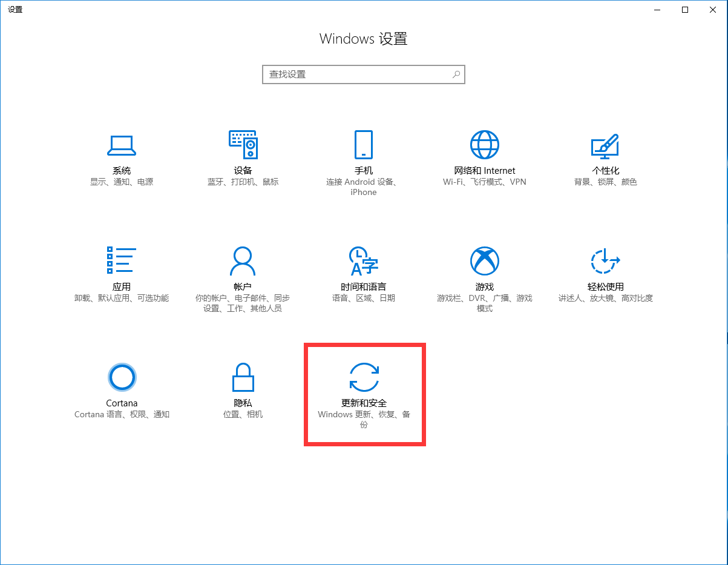
Task: Click the 位置、相机 description
Action: tap(243, 414)
